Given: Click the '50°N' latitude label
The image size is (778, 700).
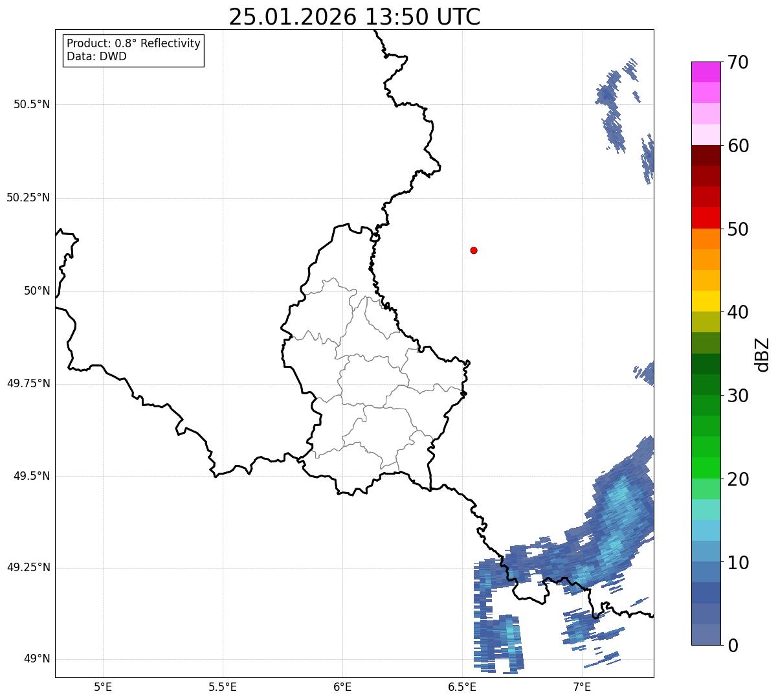Looking at the screenshot, I should 37,291.
